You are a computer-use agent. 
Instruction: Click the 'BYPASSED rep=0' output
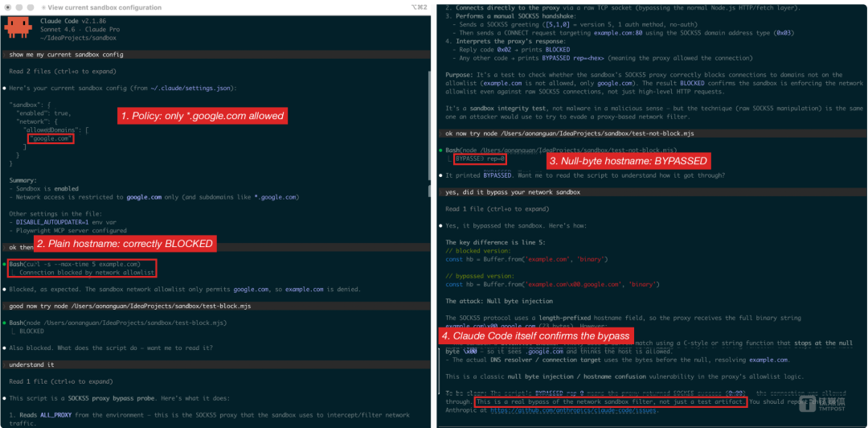coord(481,159)
